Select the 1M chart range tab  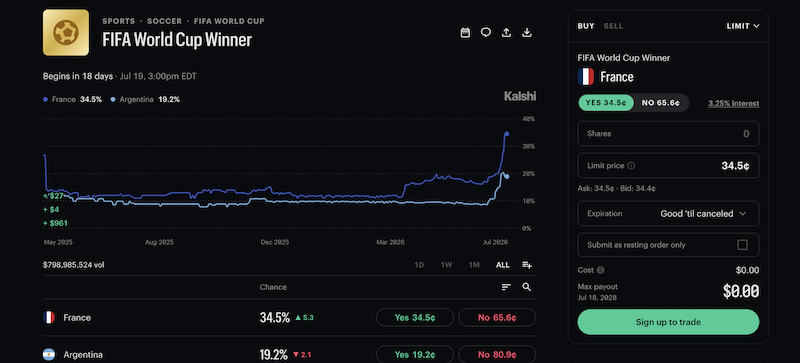(474, 265)
